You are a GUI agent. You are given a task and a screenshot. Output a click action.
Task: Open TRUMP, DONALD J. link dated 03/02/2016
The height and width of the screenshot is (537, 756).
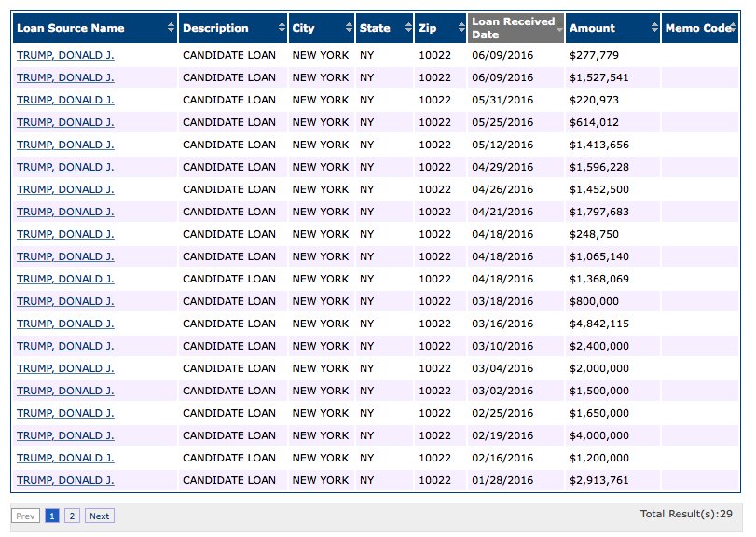click(x=65, y=391)
